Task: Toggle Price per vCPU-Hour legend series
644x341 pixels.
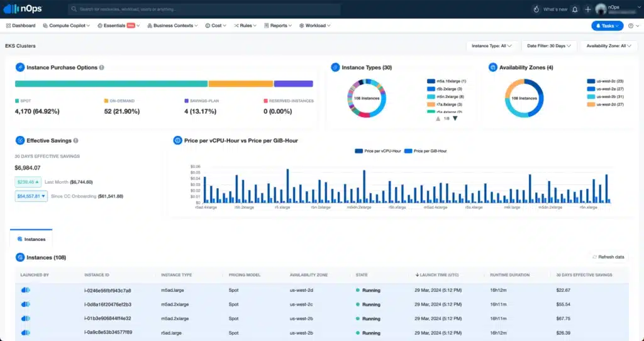Action: (378, 151)
